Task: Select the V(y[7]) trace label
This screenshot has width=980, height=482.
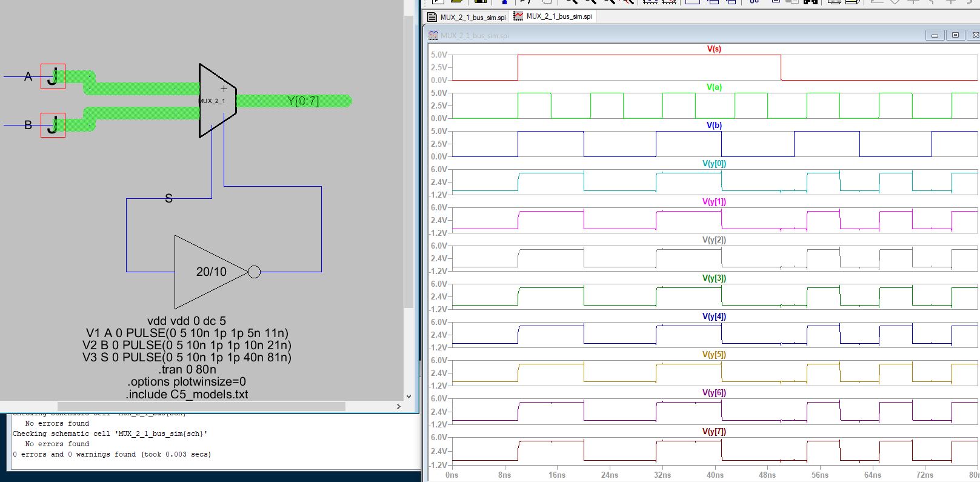Action: (714, 432)
